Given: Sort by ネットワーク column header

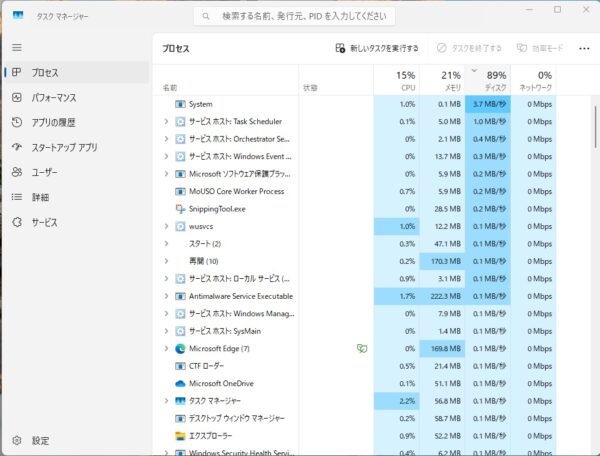Looking at the screenshot, I should (x=533, y=81).
